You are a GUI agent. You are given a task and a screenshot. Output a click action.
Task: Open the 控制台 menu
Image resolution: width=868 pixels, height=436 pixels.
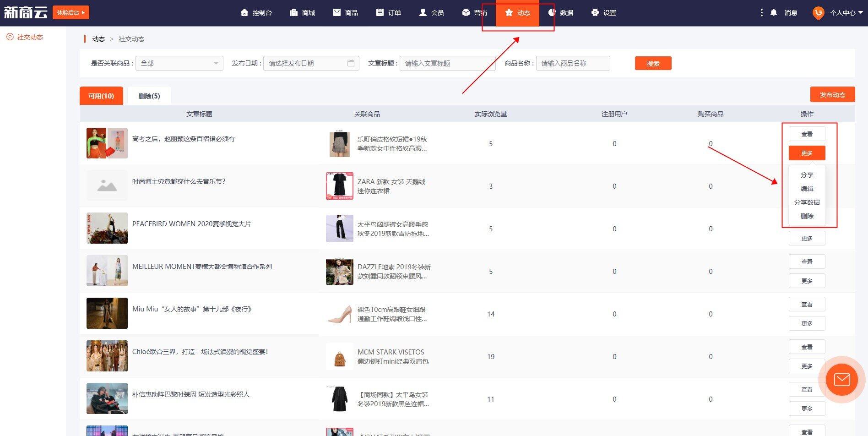[256, 13]
